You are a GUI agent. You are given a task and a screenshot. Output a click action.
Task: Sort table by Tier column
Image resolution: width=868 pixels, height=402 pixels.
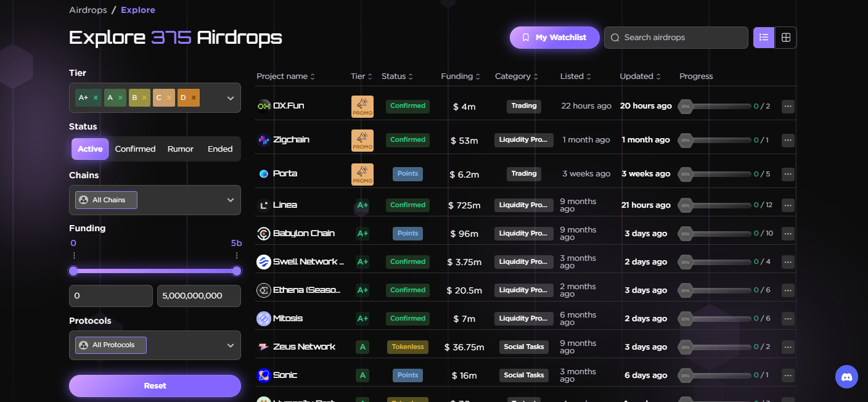362,76
